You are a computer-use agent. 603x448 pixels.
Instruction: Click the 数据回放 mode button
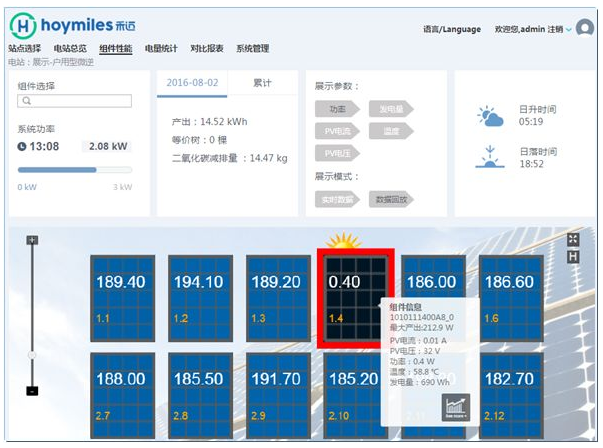click(389, 199)
